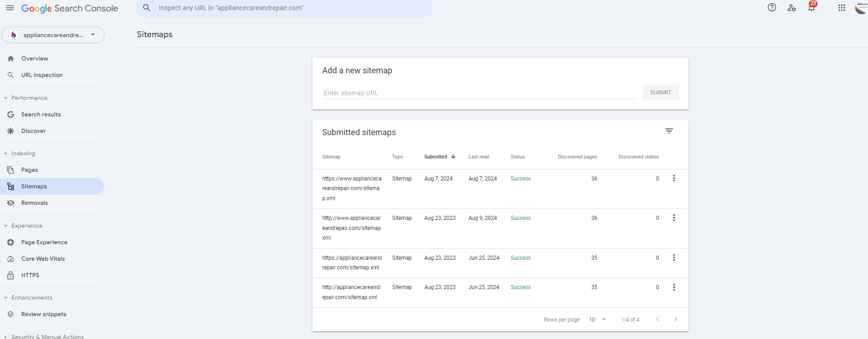Open more options for last sitemap row
This screenshot has width=868, height=339.
(x=673, y=287)
